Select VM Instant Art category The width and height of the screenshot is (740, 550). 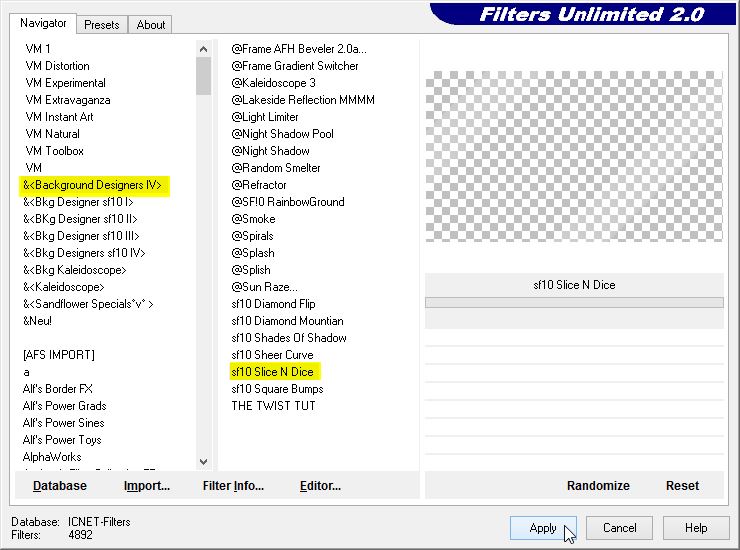pyautogui.click(x=59, y=117)
